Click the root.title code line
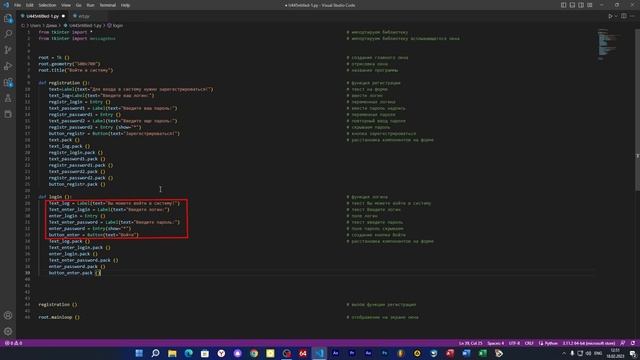The image size is (640, 360). point(76,70)
